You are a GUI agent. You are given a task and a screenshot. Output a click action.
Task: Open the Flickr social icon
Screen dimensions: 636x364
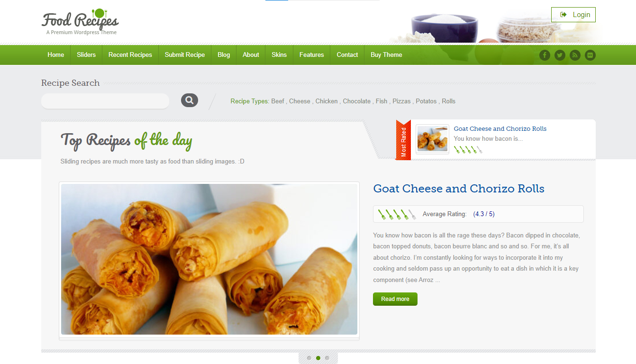click(x=590, y=55)
